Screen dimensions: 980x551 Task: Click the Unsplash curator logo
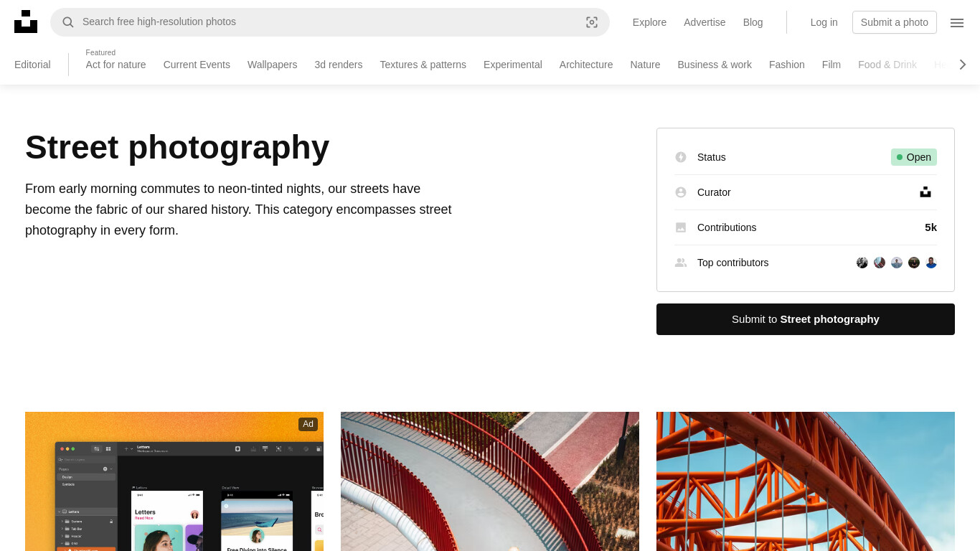click(x=925, y=192)
